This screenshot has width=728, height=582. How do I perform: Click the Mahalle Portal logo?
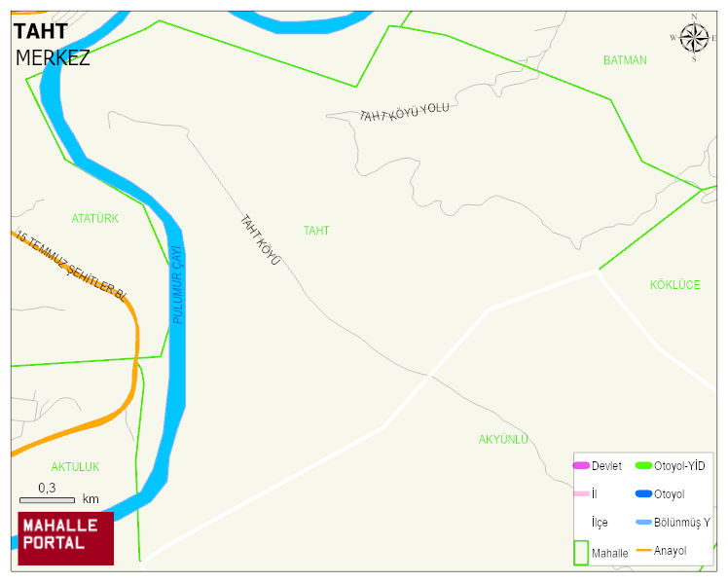(x=66, y=538)
